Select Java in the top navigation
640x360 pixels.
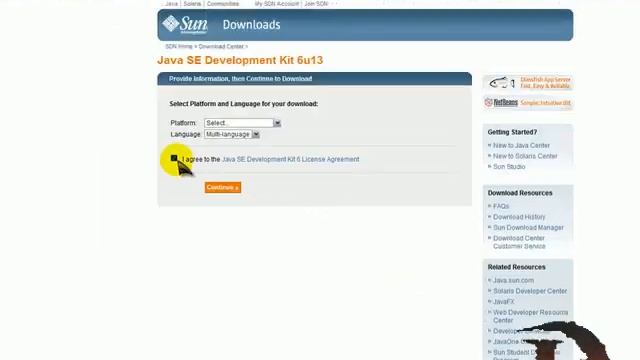(x=171, y=4)
